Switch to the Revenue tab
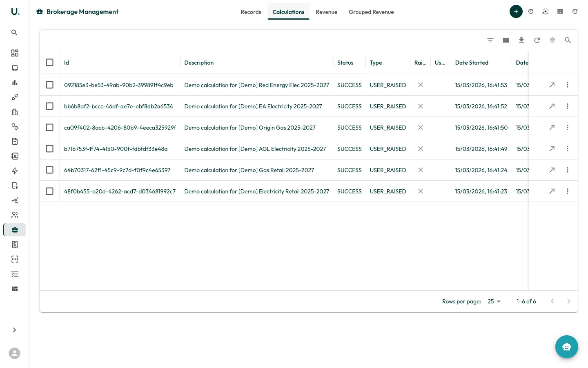This screenshot has width=588, height=368. (327, 12)
